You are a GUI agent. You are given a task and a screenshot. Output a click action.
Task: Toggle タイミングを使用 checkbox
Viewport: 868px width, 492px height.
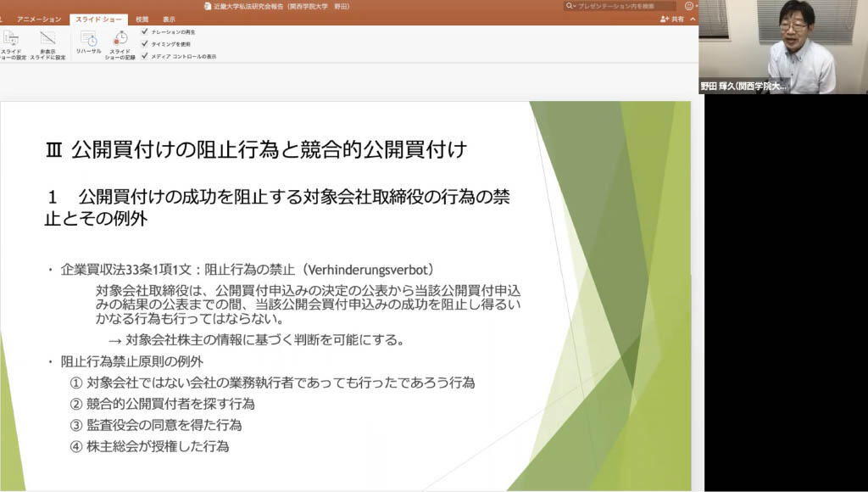(144, 44)
